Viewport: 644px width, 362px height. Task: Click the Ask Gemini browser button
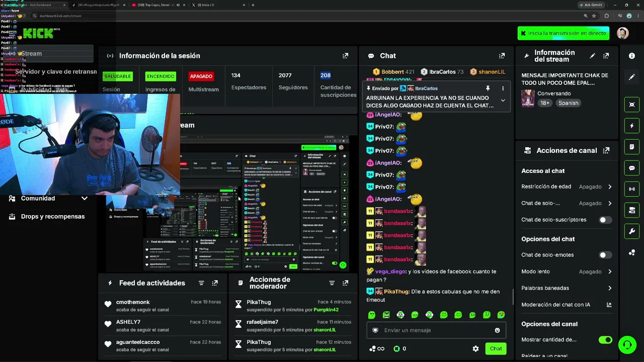[591, 5]
